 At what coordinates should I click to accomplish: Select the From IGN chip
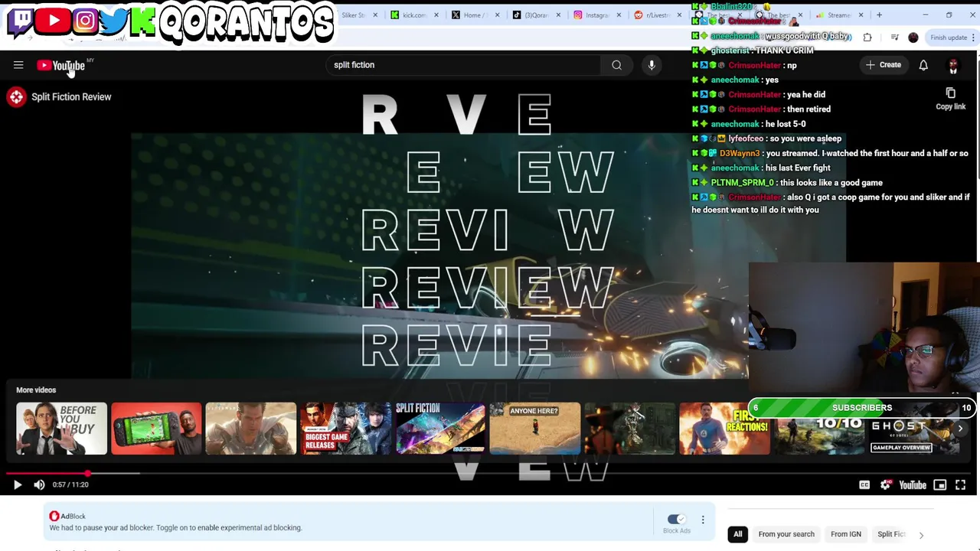coord(846,534)
